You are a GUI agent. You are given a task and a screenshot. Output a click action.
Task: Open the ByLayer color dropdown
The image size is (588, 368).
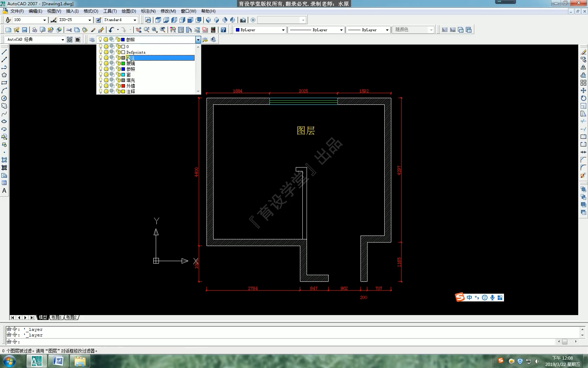(x=283, y=30)
